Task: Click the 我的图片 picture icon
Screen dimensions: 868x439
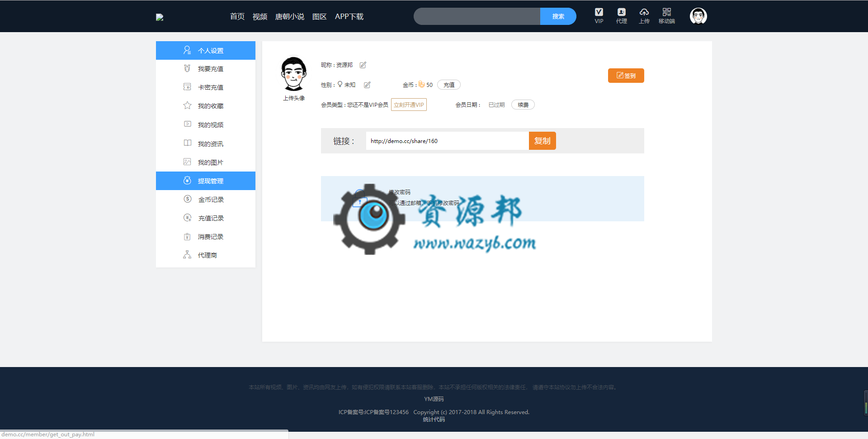Action: pyautogui.click(x=187, y=162)
